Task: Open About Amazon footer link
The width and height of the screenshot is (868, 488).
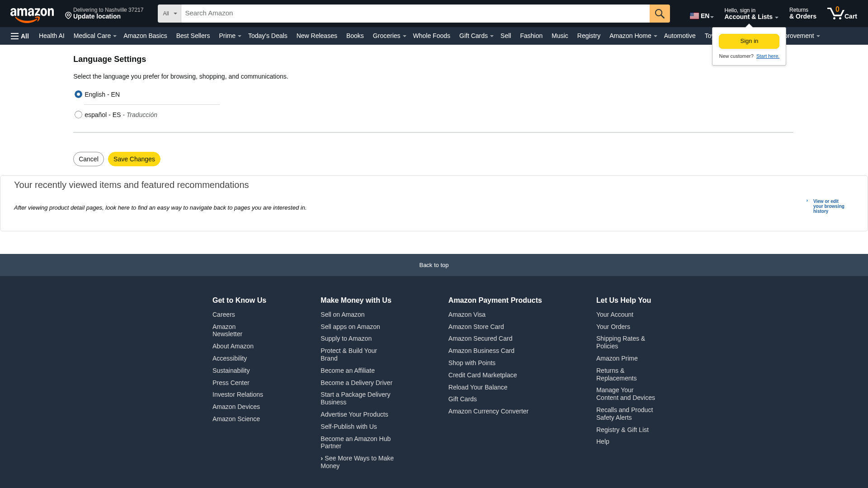Action: click(233, 346)
